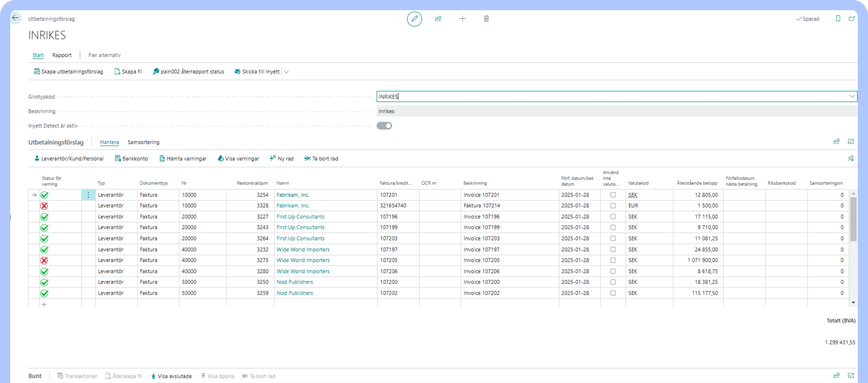Image resolution: width=868 pixels, height=383 pixels.
Task: Click the plus icon to create new
Action: click(463, 19)
